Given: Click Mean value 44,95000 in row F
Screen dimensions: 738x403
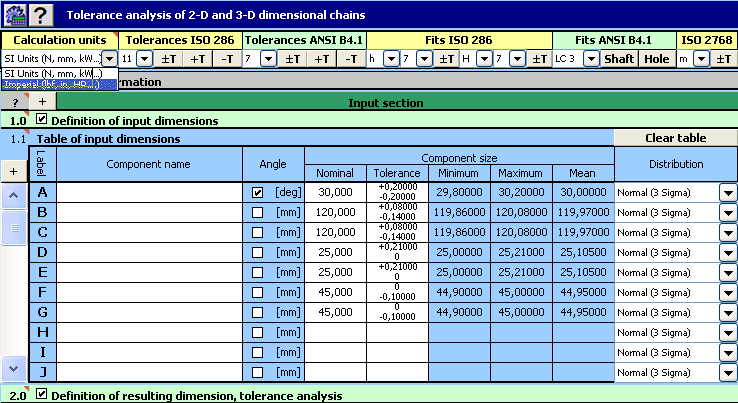Looking at the screenshot, I should (x=583, y=292).
